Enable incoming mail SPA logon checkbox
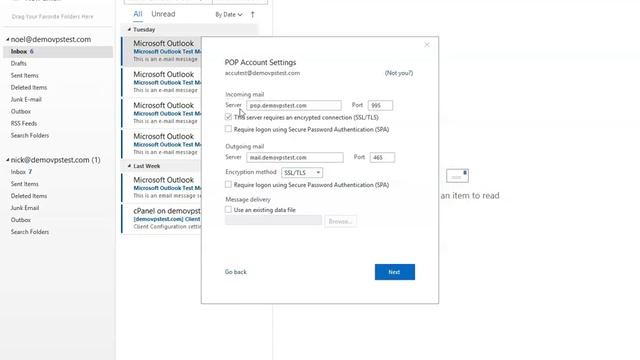 tap(229, 129)
